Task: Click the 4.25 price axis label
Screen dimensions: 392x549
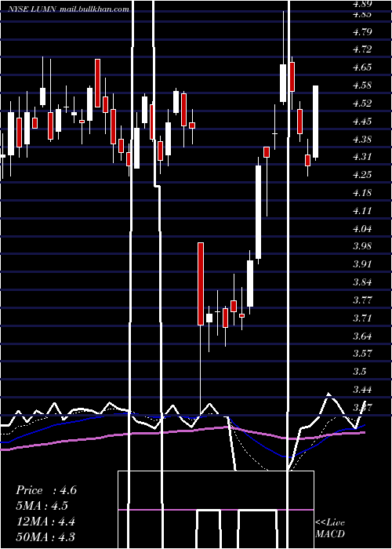Action: [x=362, y=175]
